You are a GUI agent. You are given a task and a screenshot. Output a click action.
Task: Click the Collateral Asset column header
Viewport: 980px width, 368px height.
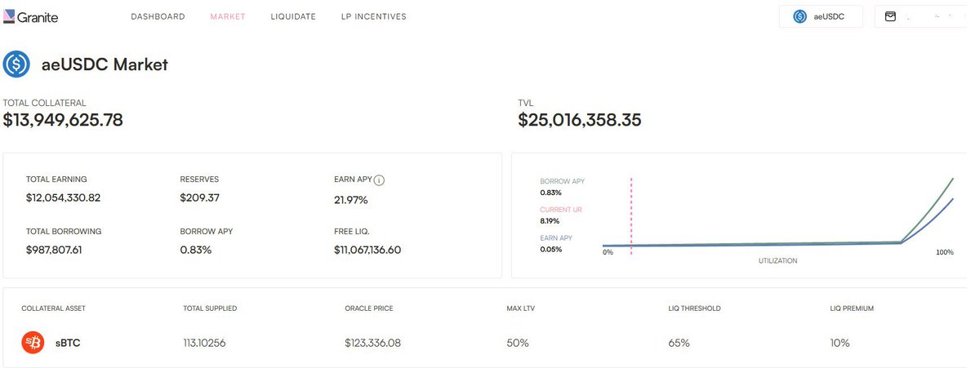coord(53,308)
